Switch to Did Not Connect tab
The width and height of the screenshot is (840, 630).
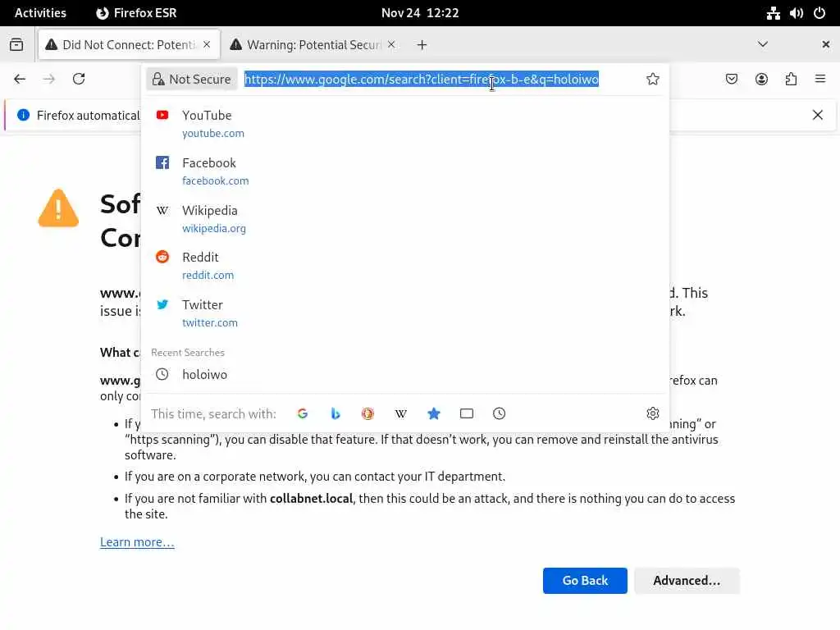pyautogui.click(x=129, y=44)
